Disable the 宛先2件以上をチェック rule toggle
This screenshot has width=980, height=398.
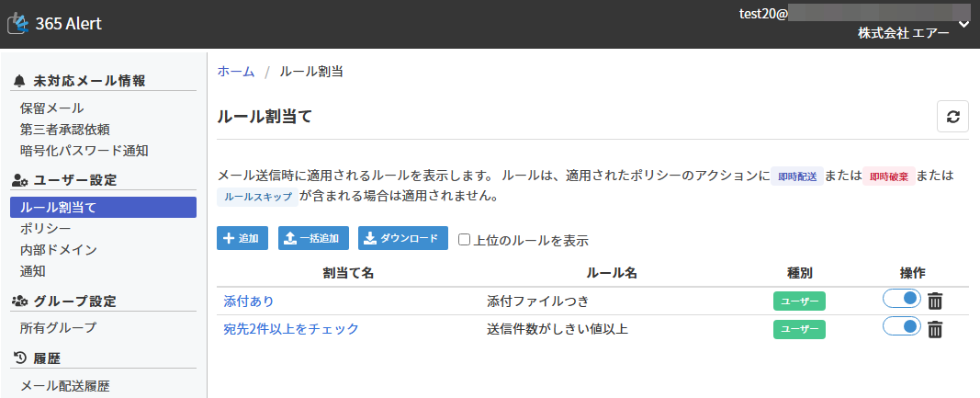point(901,327)
